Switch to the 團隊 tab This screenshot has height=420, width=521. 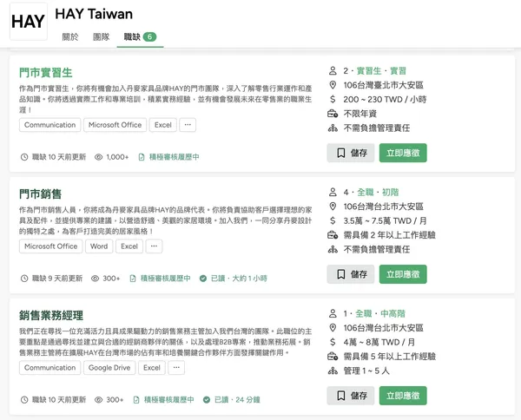coord(101,36)
